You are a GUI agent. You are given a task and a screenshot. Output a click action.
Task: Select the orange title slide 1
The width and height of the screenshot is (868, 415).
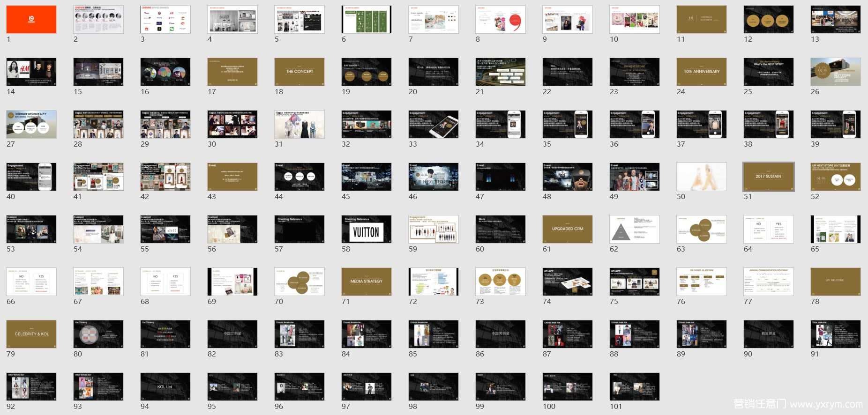31,19
